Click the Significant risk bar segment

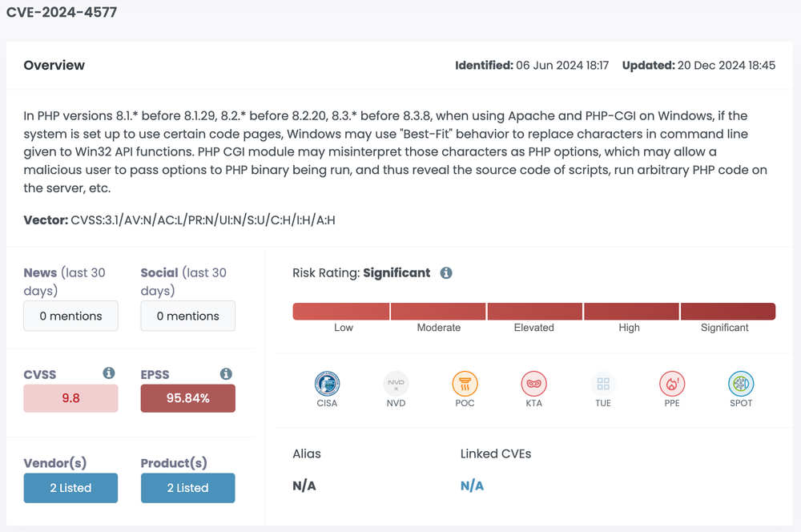[727, 312]
